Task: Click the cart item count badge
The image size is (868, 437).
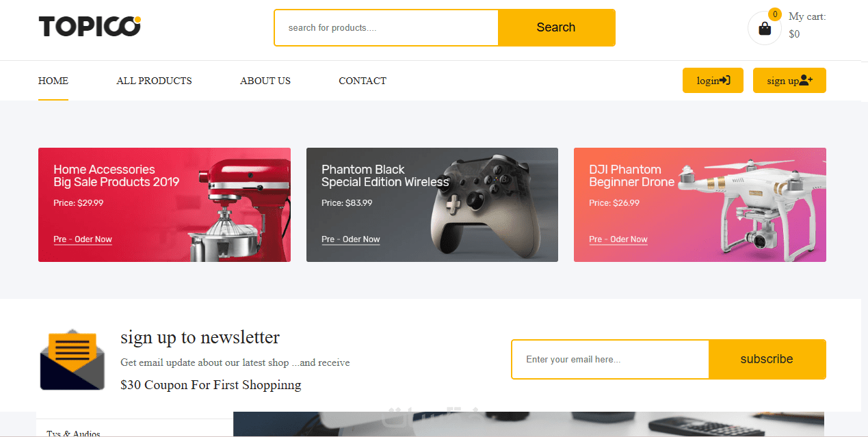Action: point(775,14)
